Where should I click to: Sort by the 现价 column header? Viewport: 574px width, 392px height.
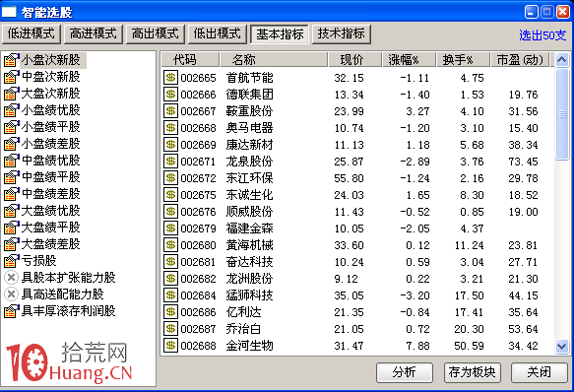click(x=355, y=60)
